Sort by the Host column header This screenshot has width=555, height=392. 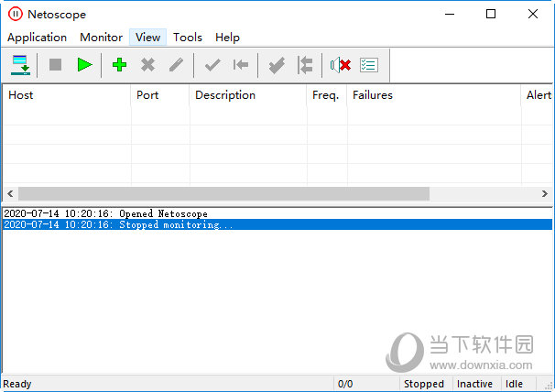(67, 95)
